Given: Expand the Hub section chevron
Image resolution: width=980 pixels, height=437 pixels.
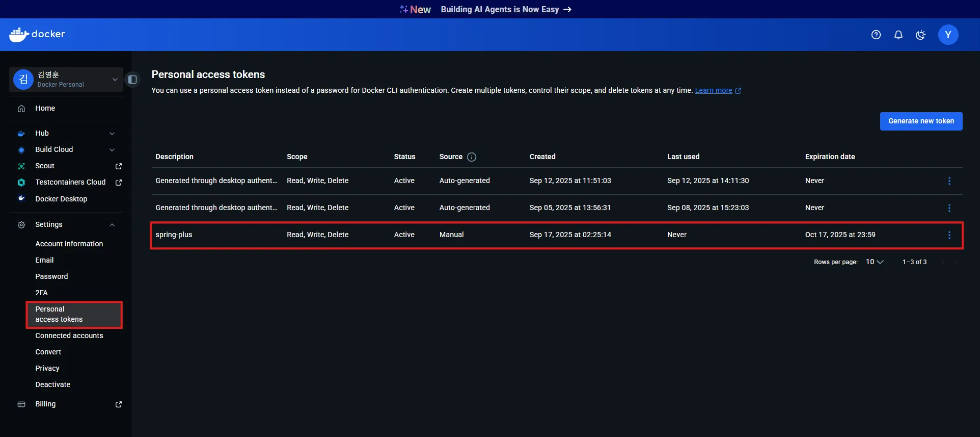Looking at the screenshot, I should click(x=112, y=134).
